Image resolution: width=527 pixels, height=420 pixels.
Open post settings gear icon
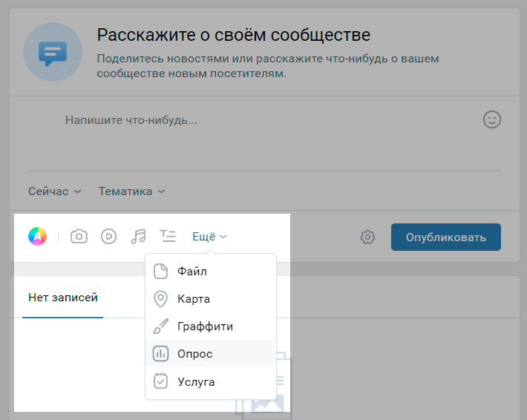tap(367, 237)
